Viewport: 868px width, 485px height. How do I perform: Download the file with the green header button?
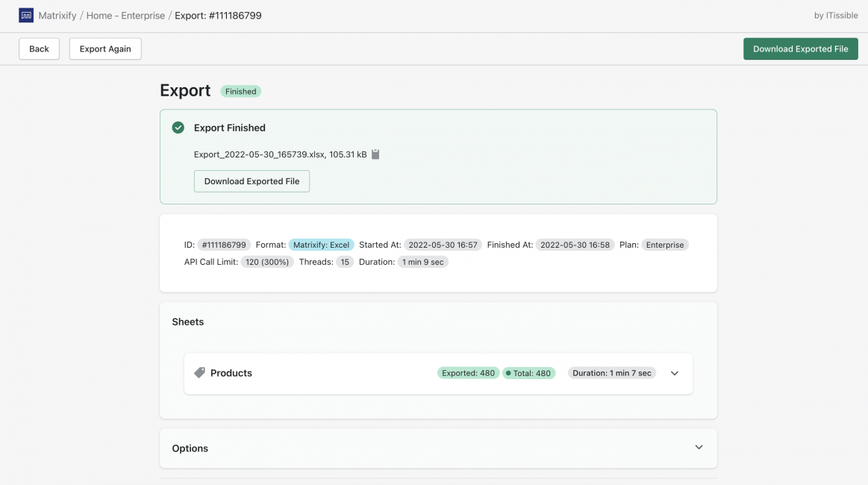[x=800, y=48]
